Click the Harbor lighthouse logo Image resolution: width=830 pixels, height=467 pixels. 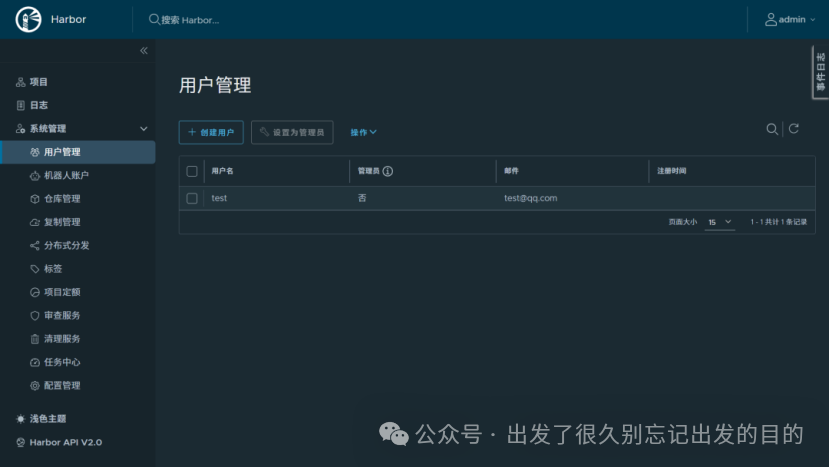(x=29, y=20)
